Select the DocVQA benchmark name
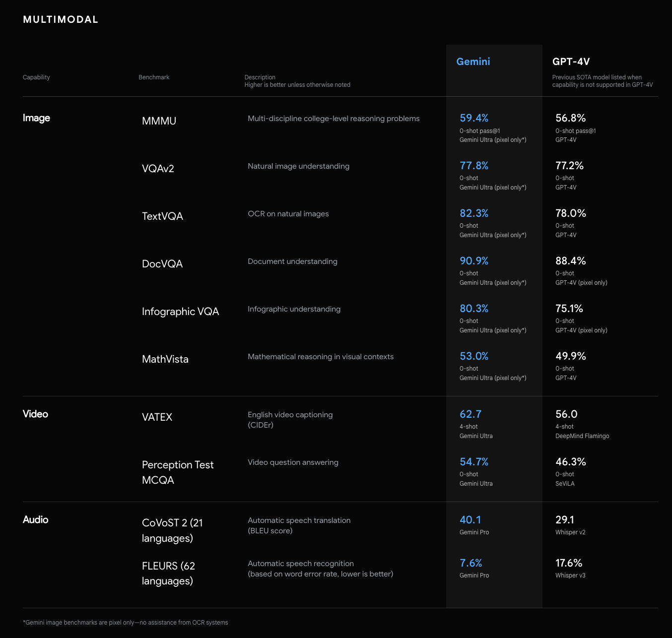 [x=162, y=264]
